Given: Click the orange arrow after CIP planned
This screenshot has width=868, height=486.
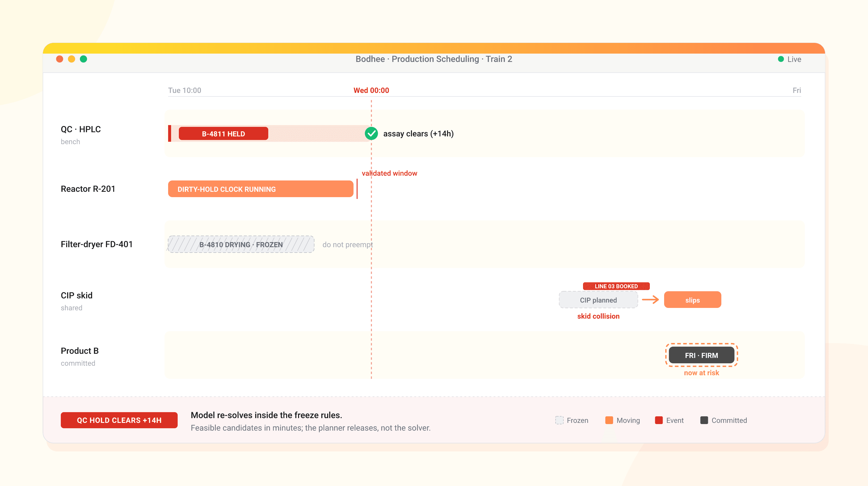Looking at the screenshot, I should 650,300.
